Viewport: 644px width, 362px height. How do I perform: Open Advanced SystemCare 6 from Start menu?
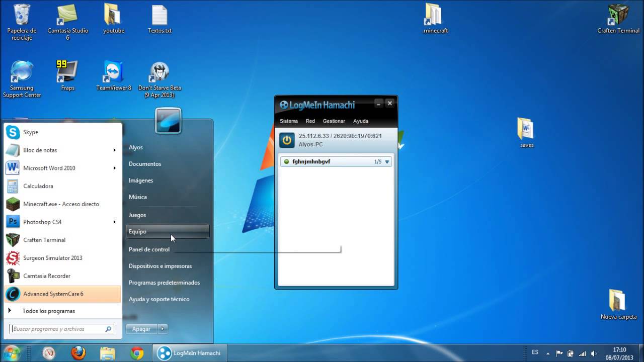coord(63,294)
